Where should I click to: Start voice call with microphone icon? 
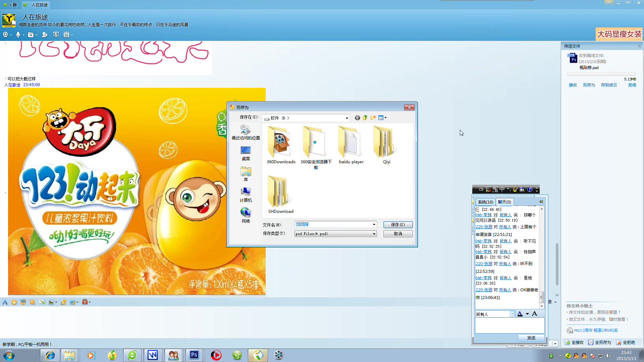click(18, 35)
